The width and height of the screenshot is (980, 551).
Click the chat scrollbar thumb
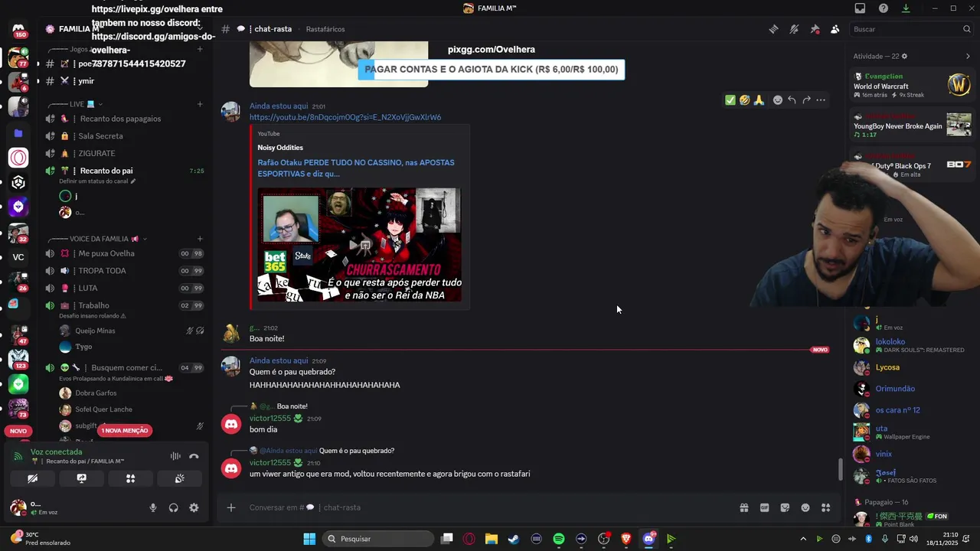[840, 470]
